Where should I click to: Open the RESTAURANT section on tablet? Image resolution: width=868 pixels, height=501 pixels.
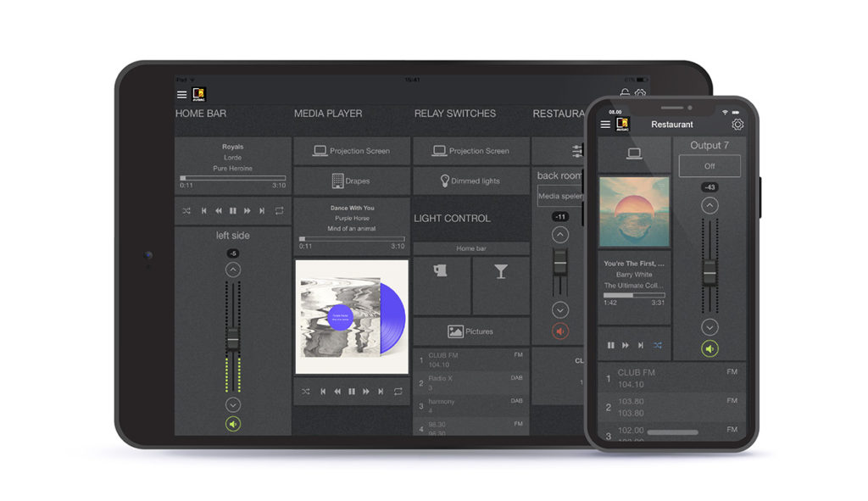pos(558,114)
